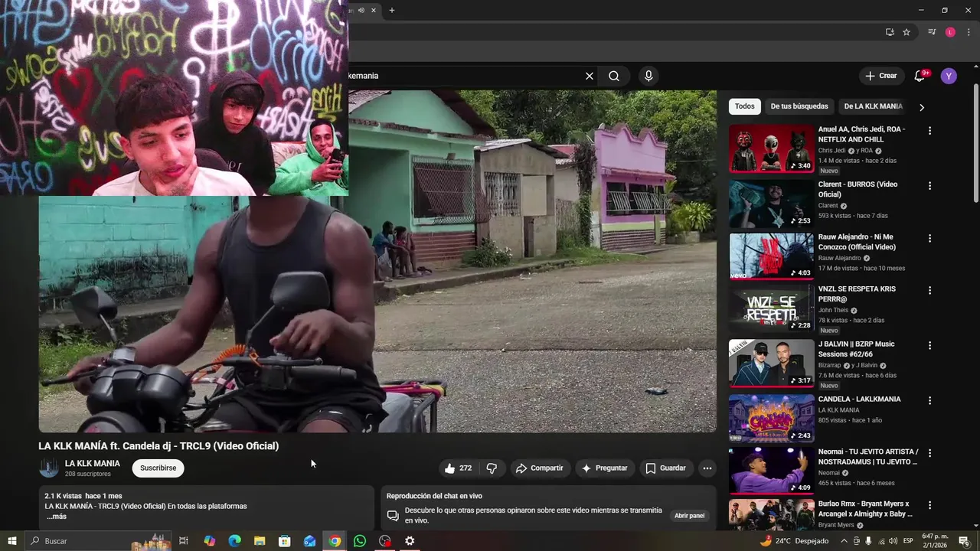
Task: Select De LA KLK MANIA filter chip
Action: coord(873,106)
